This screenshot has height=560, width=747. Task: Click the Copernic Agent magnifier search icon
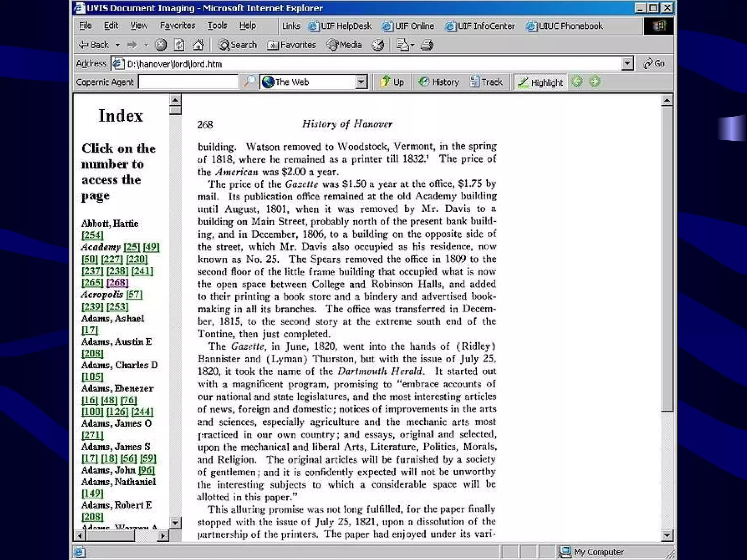[x=249, y=81]
